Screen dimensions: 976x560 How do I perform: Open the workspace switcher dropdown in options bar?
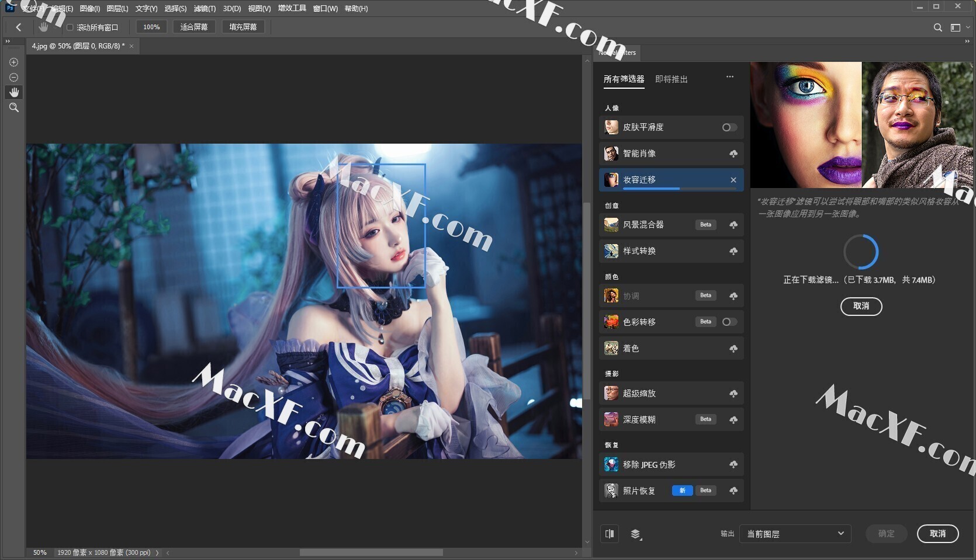click(959, 27)
